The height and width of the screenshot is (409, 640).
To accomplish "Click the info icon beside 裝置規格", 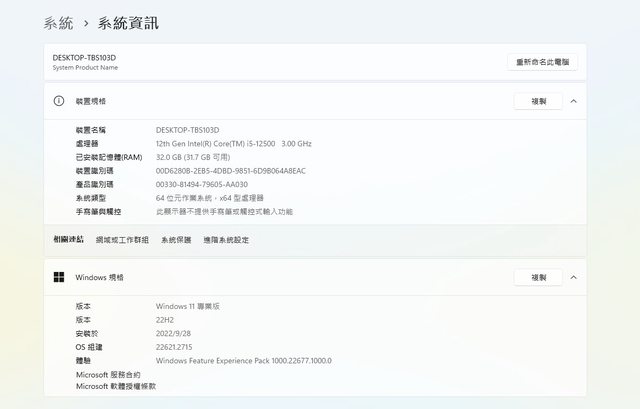I will [59, 101].
